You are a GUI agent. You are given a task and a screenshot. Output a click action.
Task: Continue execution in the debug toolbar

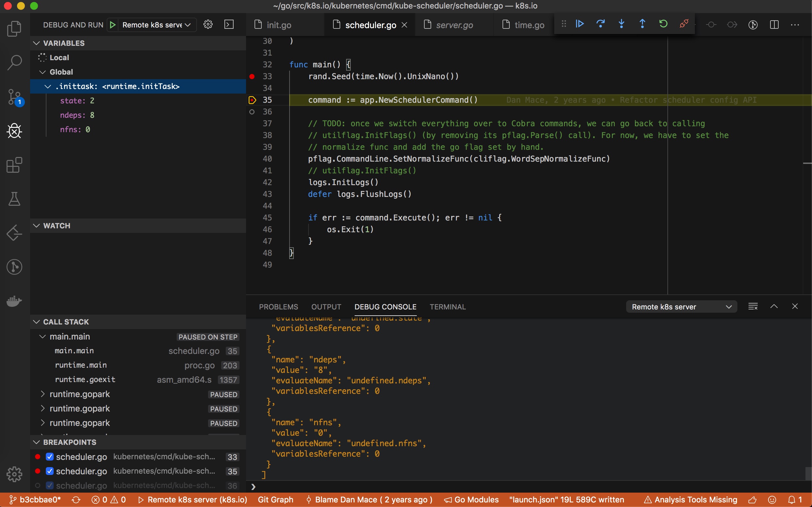(579, 24)
